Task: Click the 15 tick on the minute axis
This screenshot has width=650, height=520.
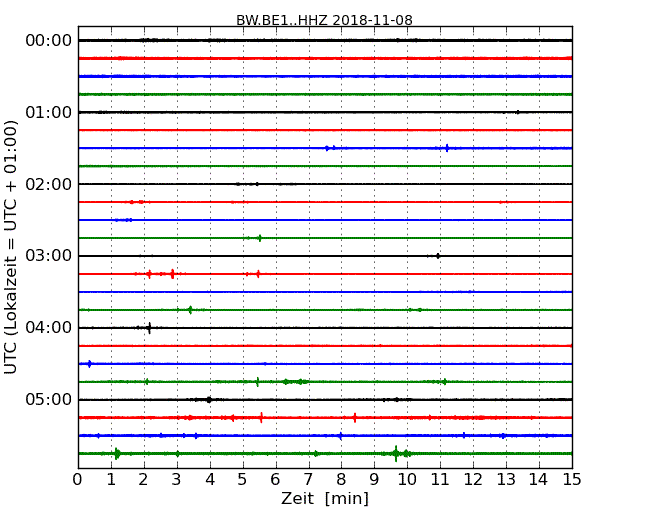Action: click(572, 480)
